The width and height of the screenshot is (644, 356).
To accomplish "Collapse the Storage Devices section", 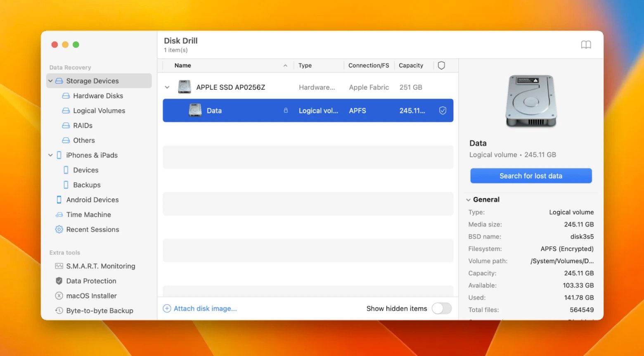I will click(x=50, y=81).
